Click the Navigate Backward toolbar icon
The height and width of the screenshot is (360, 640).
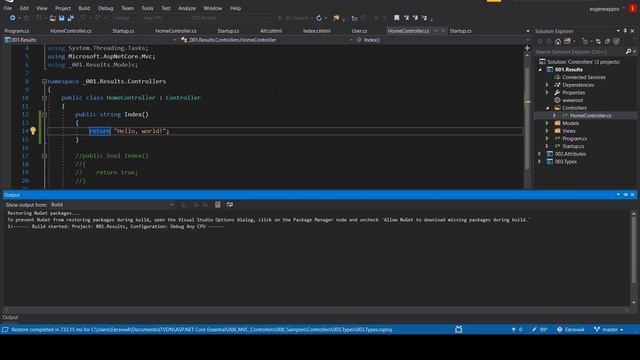[x=12, y=18]
